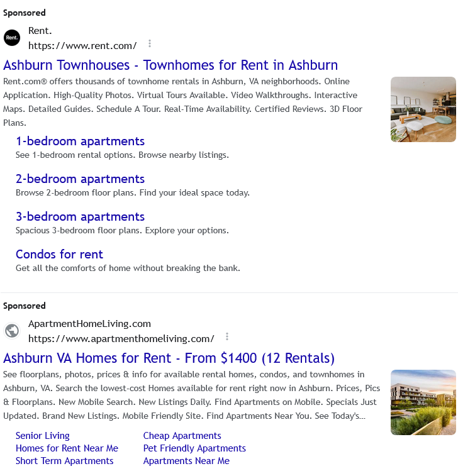This screenshot has width=458, height=476.
Task: Open Ashburn VA Homes for Rent headline
Action: (169, 358)
